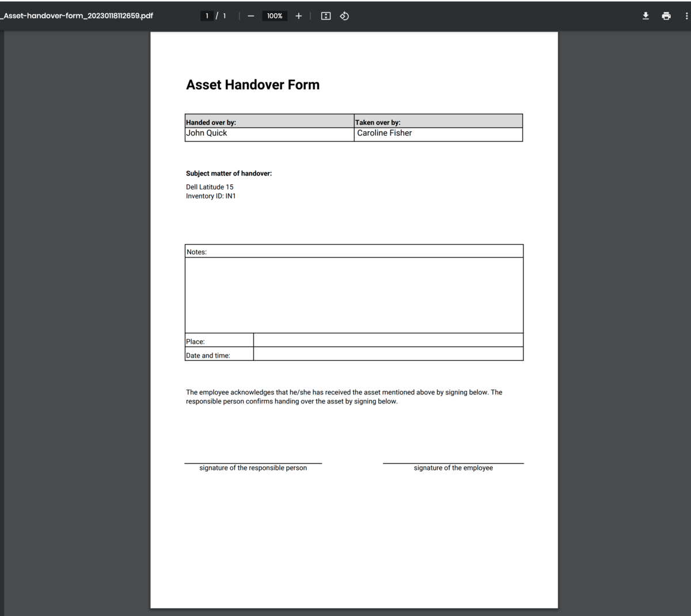Download the PDF document
The image size is (691, 616).
645,16
